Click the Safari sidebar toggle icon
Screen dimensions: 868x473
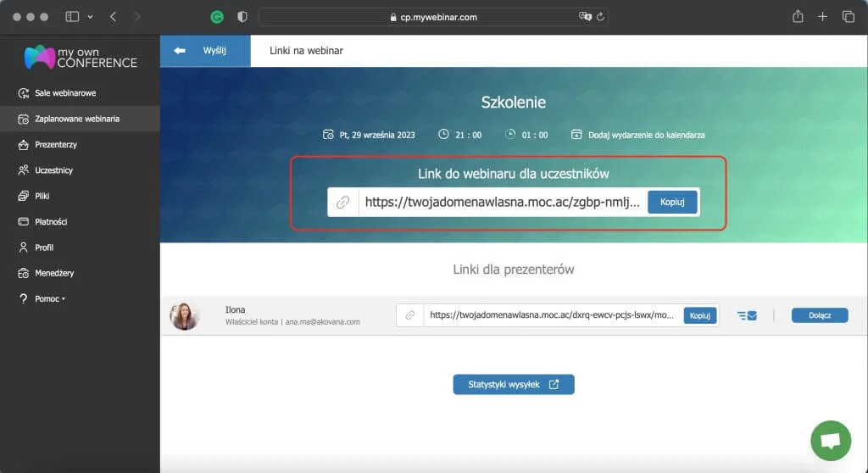click(x=72, y=17)
